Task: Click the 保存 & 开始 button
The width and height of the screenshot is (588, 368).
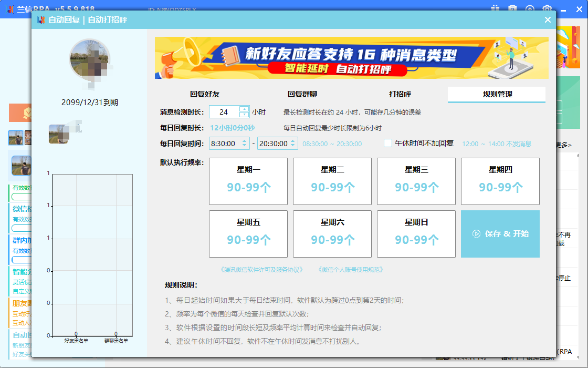Action: click(x=500, y=234)
